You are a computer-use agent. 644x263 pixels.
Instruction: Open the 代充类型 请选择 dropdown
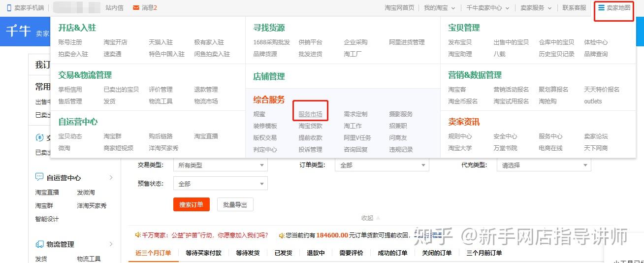[x=544, y=165]
